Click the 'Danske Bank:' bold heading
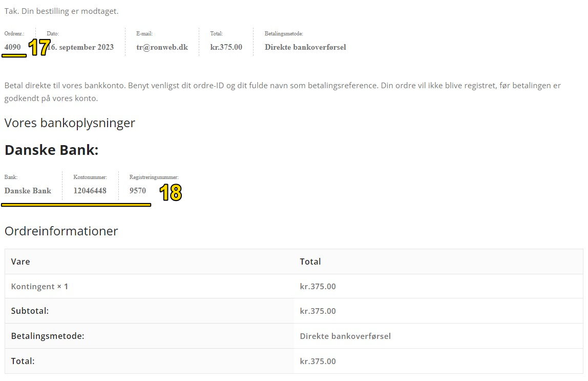Screen dimensions: 588x381 click(x=51, y=150)
